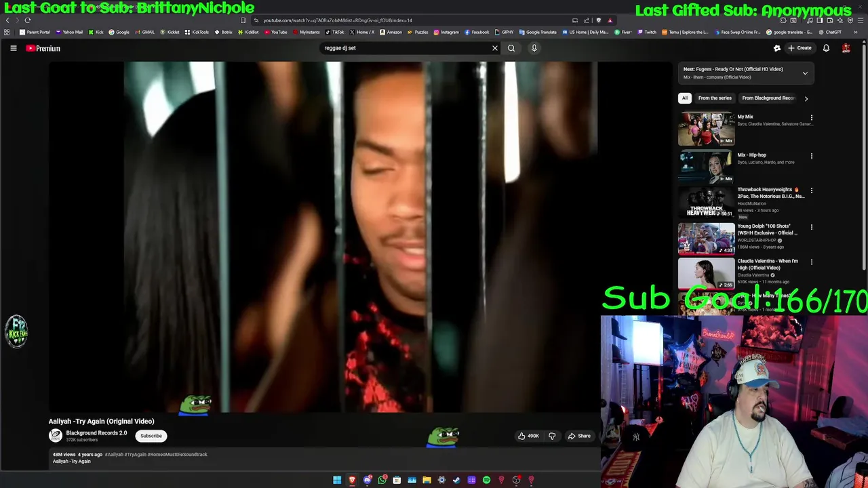Open options menu for My Mix
The height and width of the screenshot is (488, 868).
[x=811, y=118]
